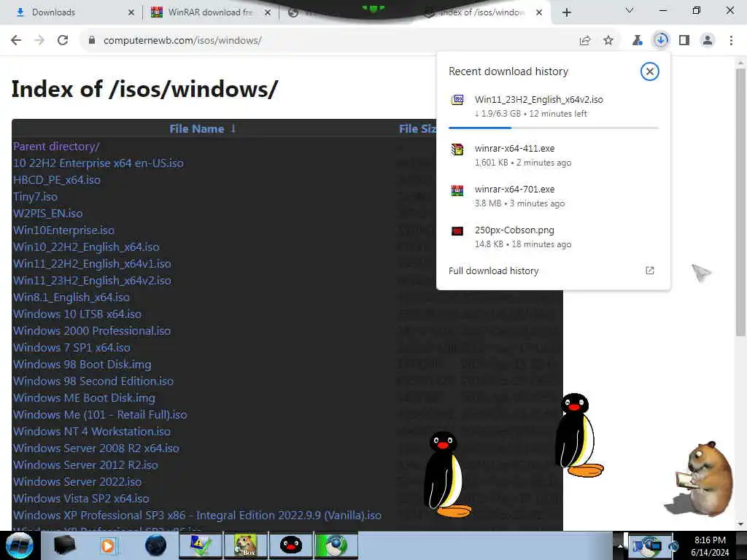Download Windows 98 Second Edition.iso
Screen dimensions: 747x560
[x=93, y=381]
